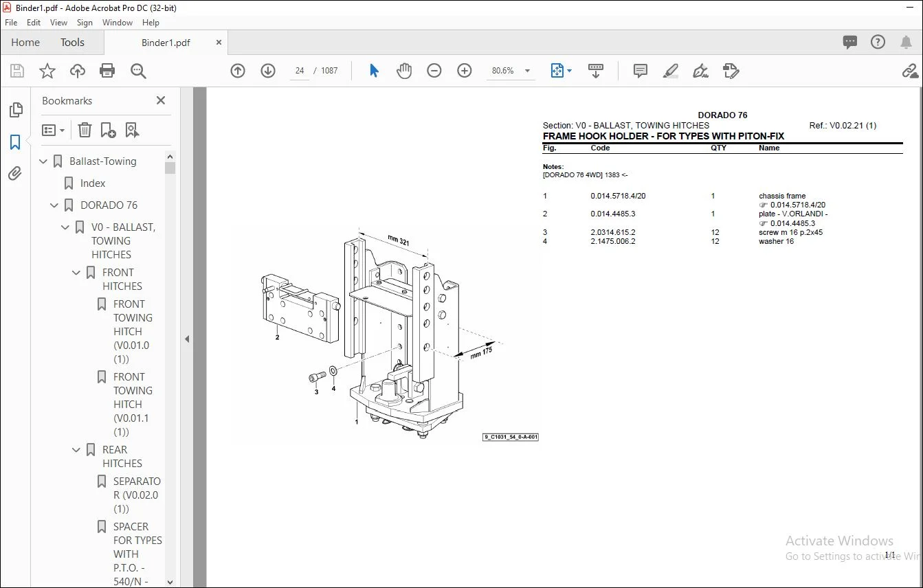
Task: Open the View menu
Action: [x=59, y=23]
